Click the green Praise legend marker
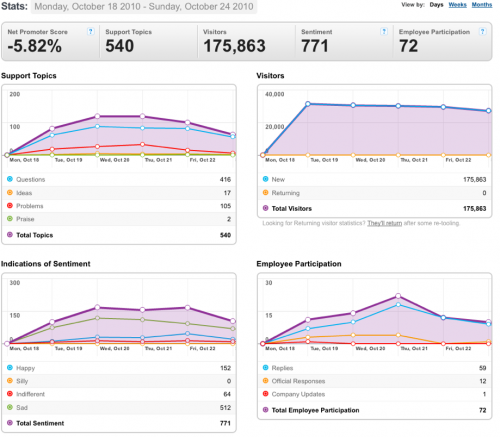 pyautogui.click(x=10, y=219)
